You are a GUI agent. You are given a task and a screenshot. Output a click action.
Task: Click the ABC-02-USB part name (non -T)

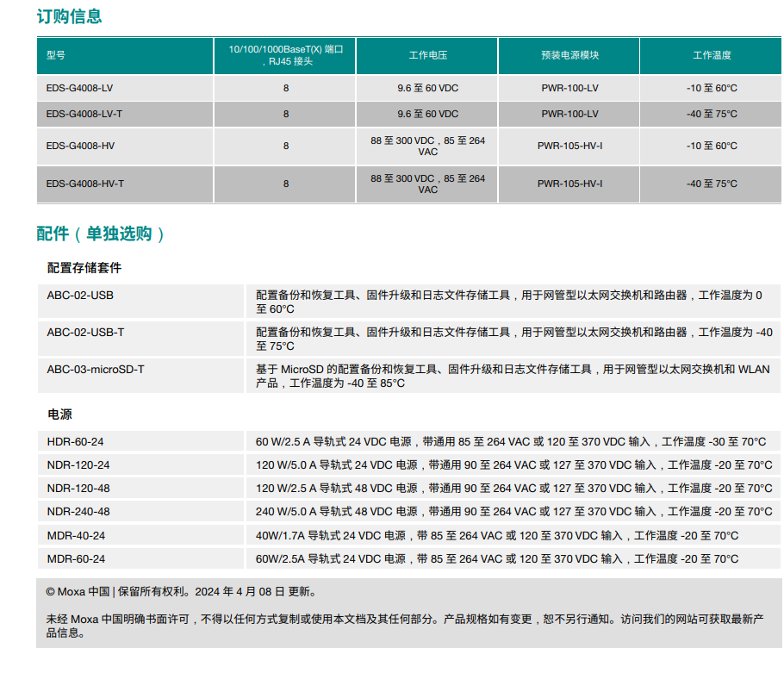[x=80, y=296]
